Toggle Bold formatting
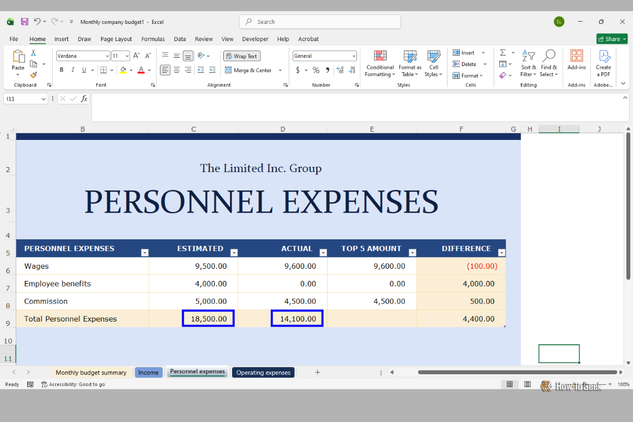The width and height of the screenshot is (633, 422). click(61, 70)
